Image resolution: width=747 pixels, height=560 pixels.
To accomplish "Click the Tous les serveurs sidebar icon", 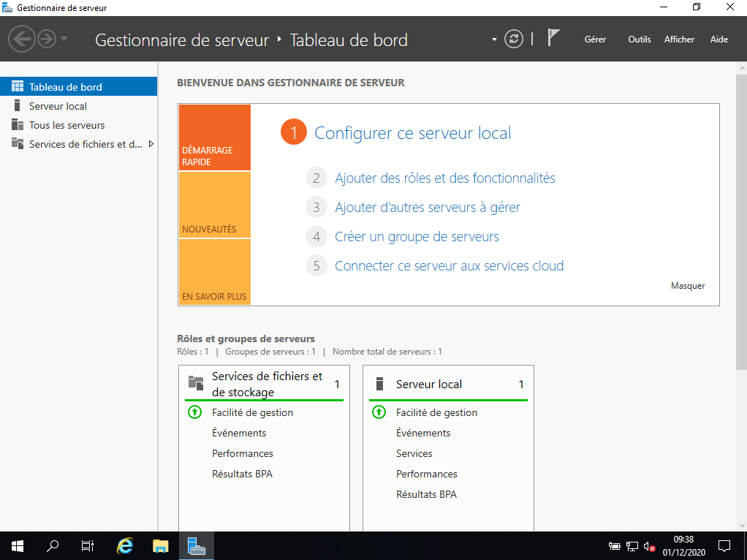I will 18,124.
